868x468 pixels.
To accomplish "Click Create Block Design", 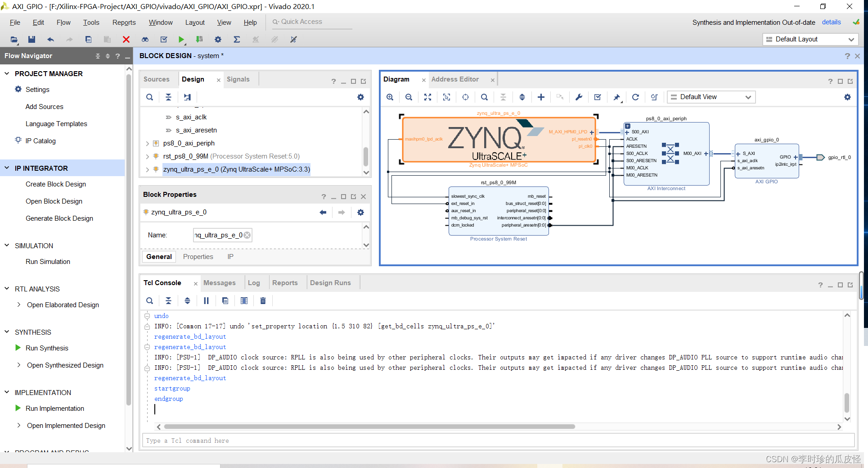I will [56, 184].
